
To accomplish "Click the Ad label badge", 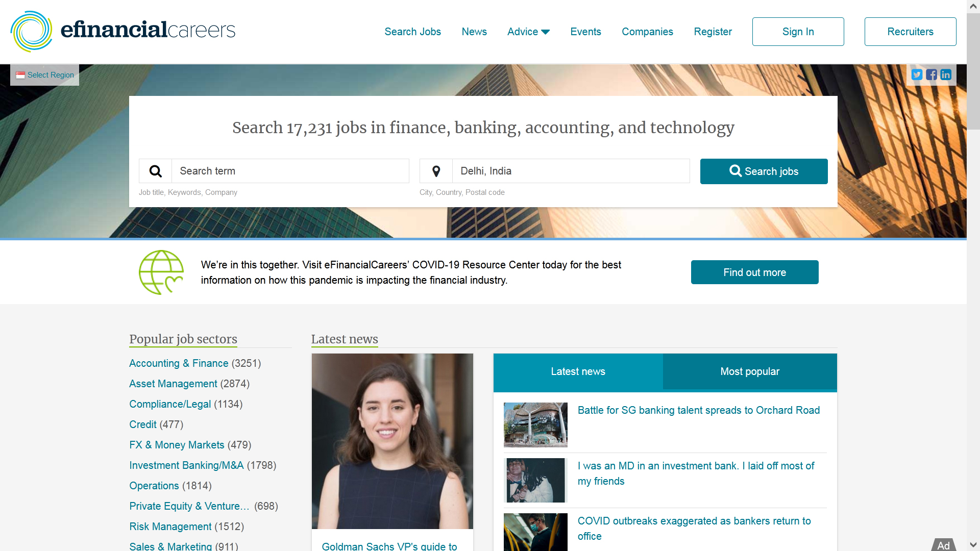I will 944,545.
